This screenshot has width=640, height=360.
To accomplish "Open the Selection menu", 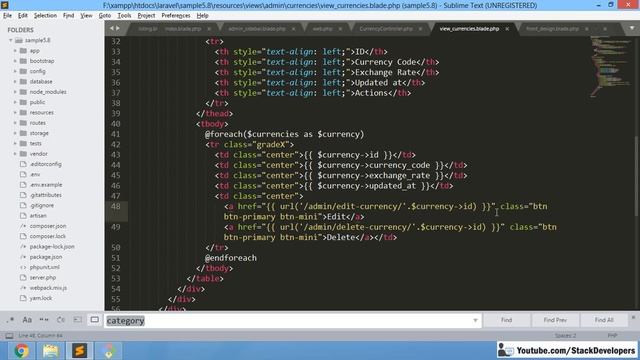I will [45, 16].
